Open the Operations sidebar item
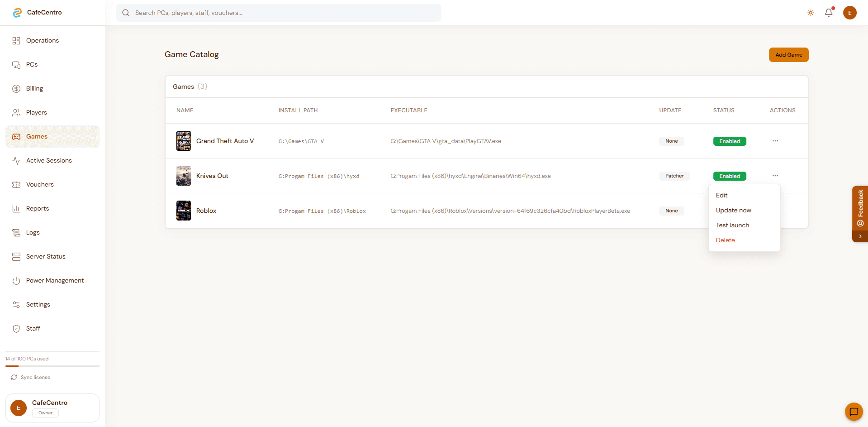 [x=52, y=41]
